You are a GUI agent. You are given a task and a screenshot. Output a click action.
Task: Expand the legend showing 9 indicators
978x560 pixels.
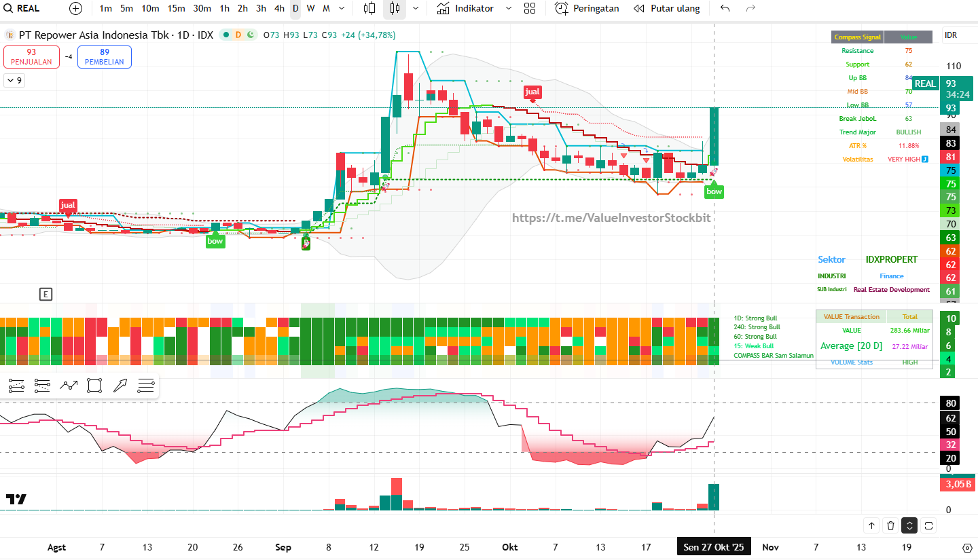click(x=14, y=81)
